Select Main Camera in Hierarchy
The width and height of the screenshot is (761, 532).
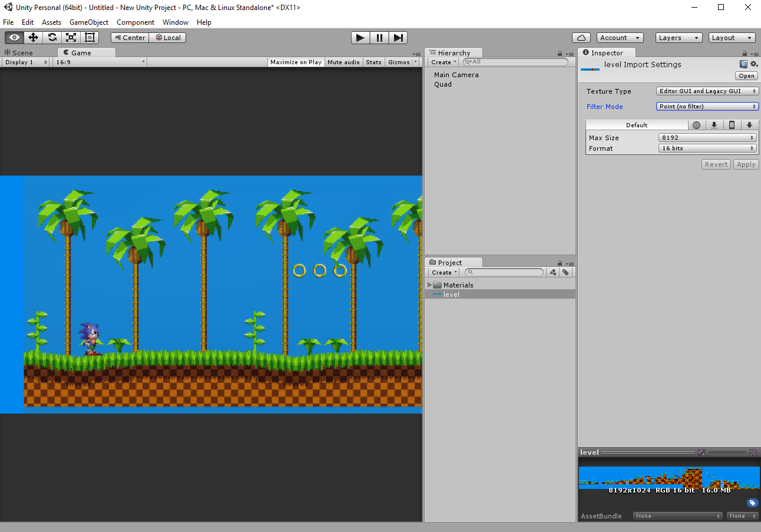[x=456, y=75]
